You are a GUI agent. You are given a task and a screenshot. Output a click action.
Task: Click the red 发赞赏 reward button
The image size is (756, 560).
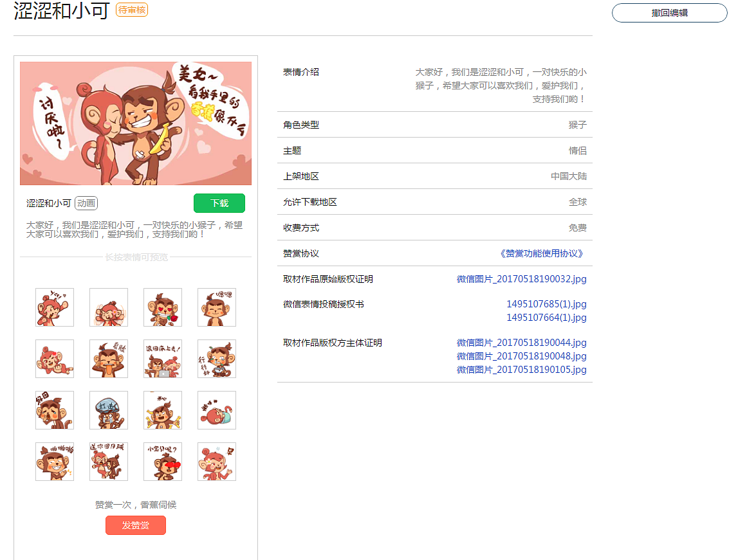pyautogui.click(x=136, y=525)
